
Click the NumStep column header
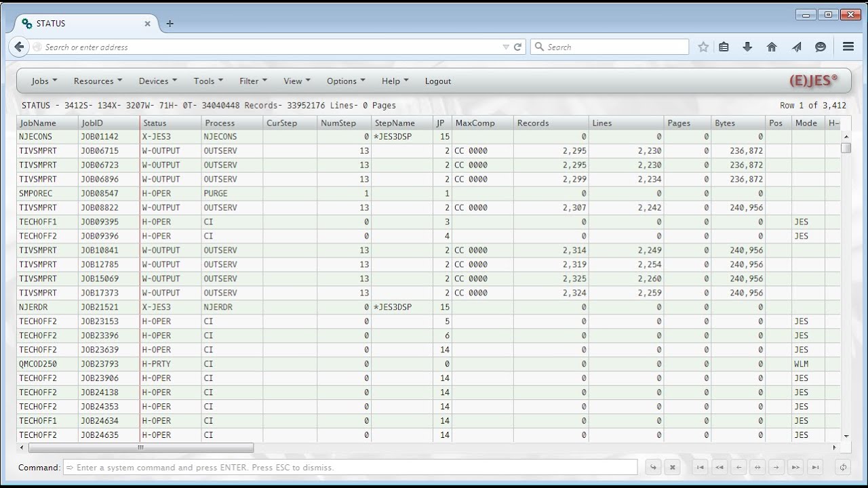point(344,123)
